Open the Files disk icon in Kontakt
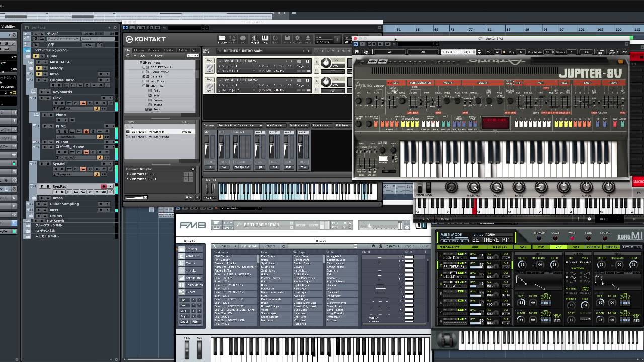 (x=287, y=39)
